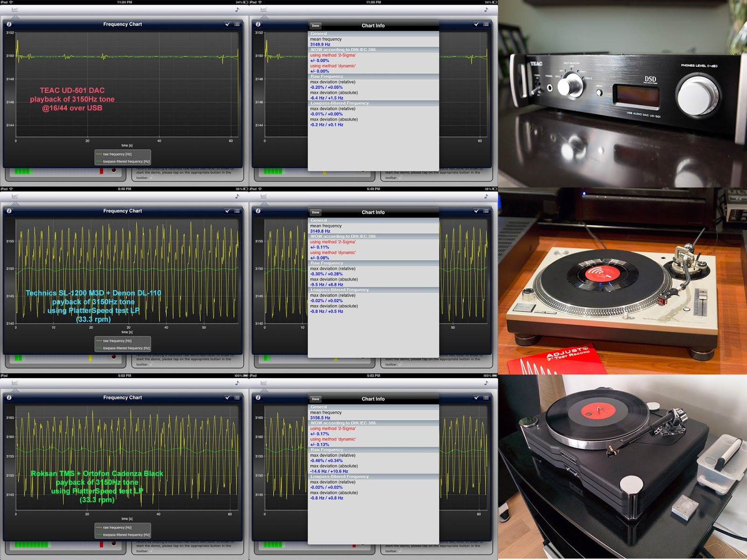This screenshot has width=747, height=560.
Task: Tap the green level meter below the Technics chart
Action: (18, 358)
